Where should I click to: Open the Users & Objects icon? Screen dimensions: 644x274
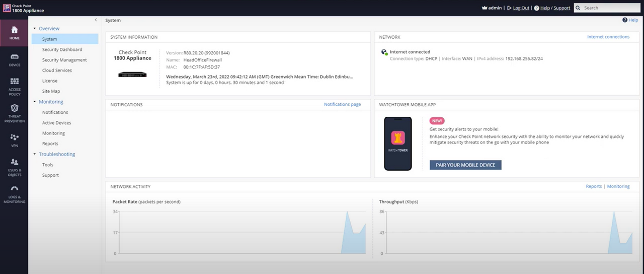click(x=14, y=162)
